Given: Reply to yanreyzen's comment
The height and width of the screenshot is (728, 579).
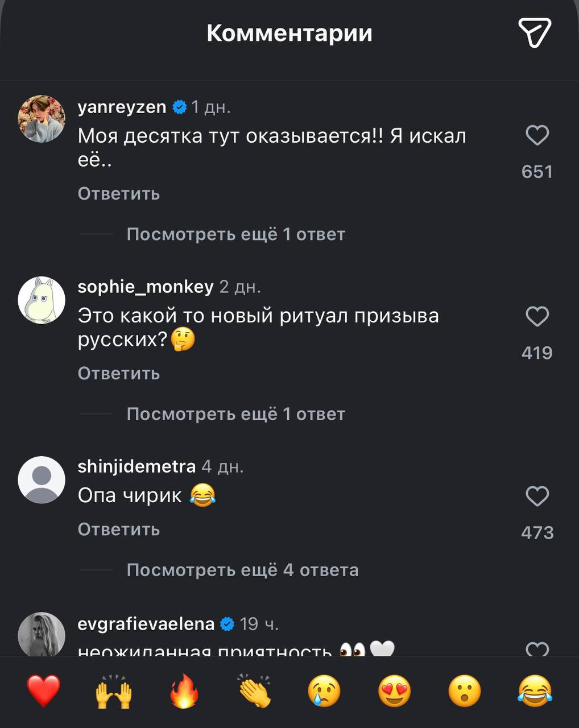Looking at the screenshot, I should 118,194.
